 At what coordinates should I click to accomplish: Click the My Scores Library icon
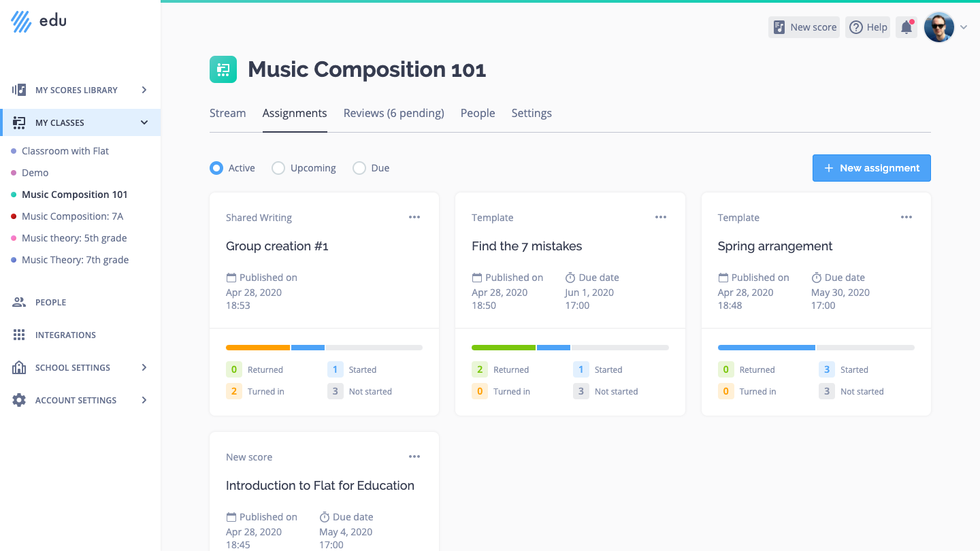tap(19, 90)
